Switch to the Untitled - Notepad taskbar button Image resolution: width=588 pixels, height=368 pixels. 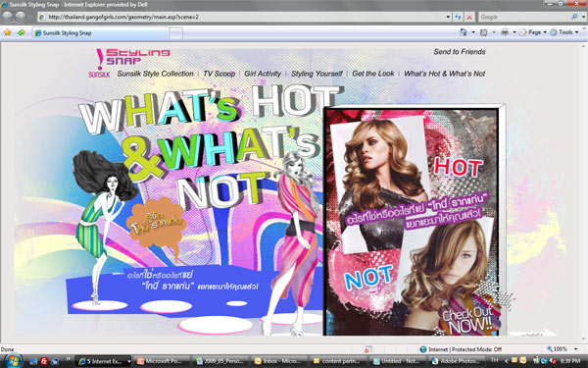398,361
